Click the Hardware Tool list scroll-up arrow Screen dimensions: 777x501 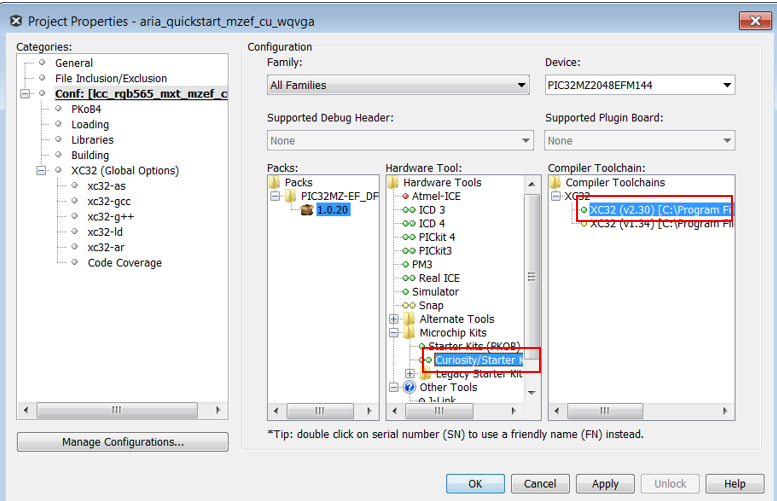click(532, 184)
